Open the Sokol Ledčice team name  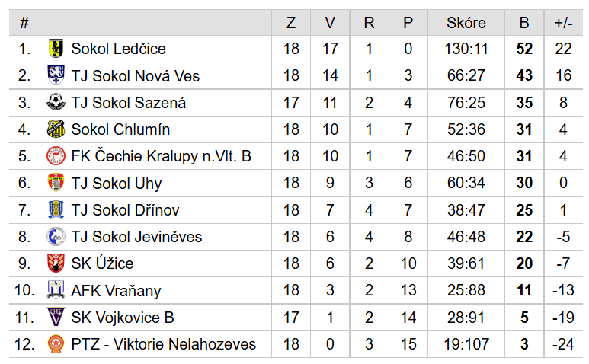click(x=118, y=49)
